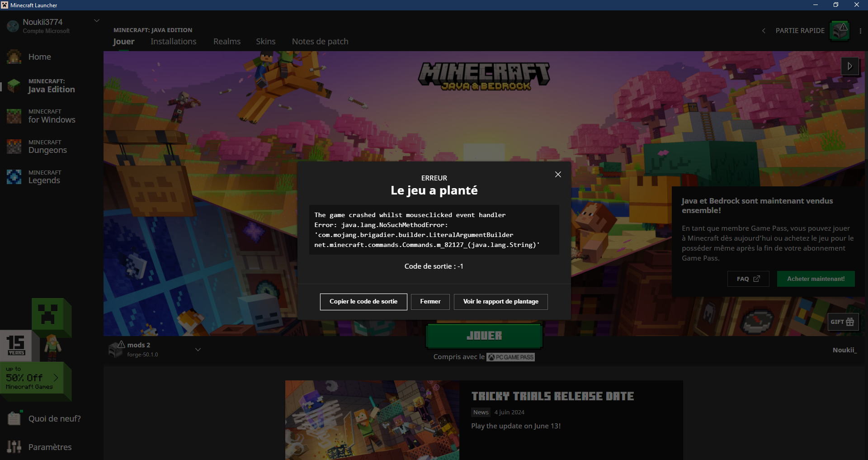Select the Java Edition grass block icon

click(x=14, y=86)
